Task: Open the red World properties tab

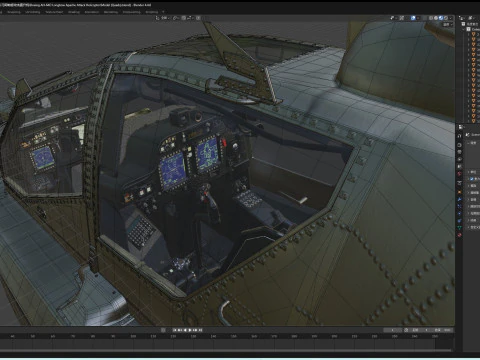Action: pyautogui.click(x=459, y=174)
